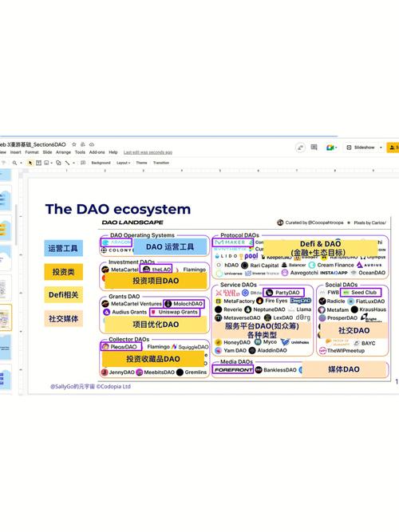Choose the Select arrow cursor tool

click(x=30, y=163)
